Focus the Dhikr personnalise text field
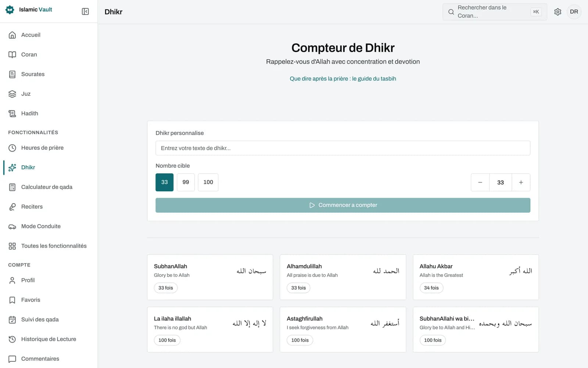Screen dimensions: 588x368 [343, 148]
